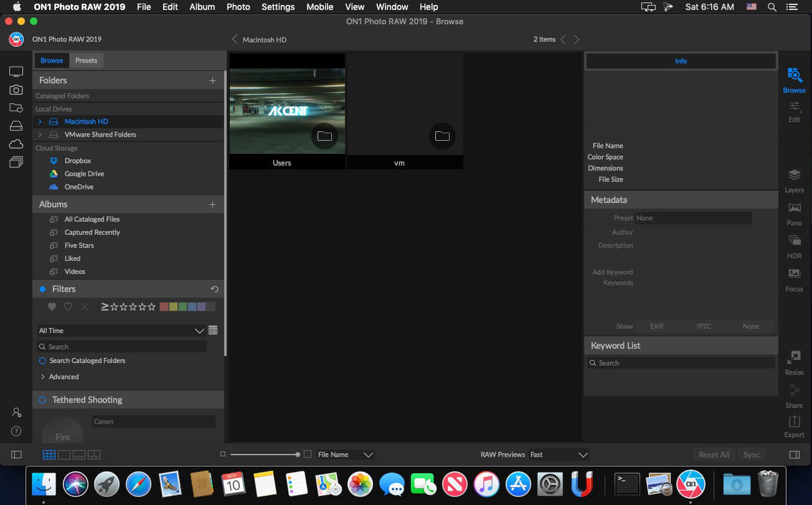Switch to the Presets tab
812x505 pixels.
point(86,60)
